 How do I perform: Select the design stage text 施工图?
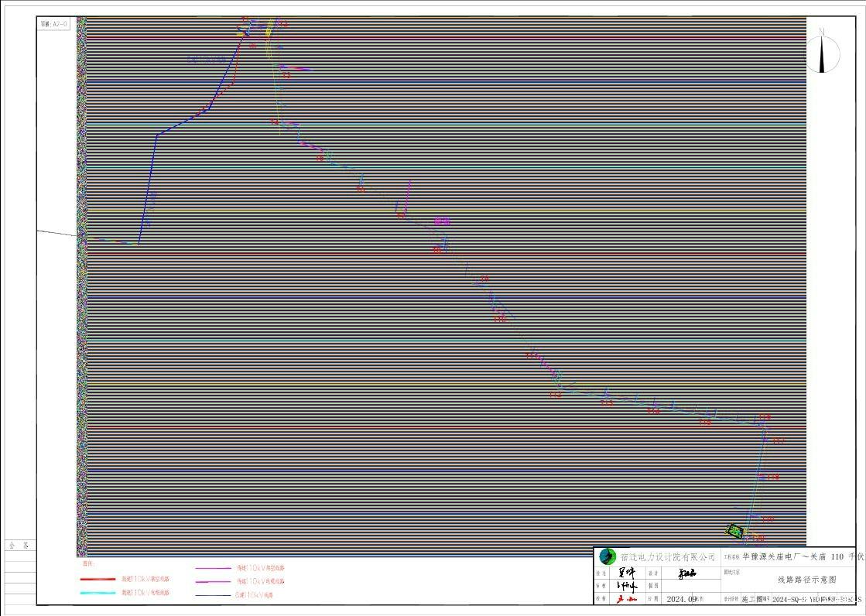[752, 599]
